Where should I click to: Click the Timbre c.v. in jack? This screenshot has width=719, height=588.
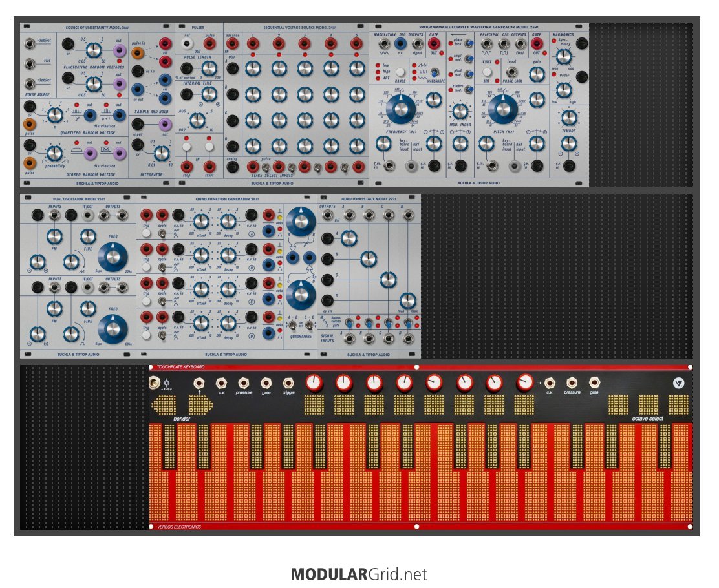[x=569, y=166]
